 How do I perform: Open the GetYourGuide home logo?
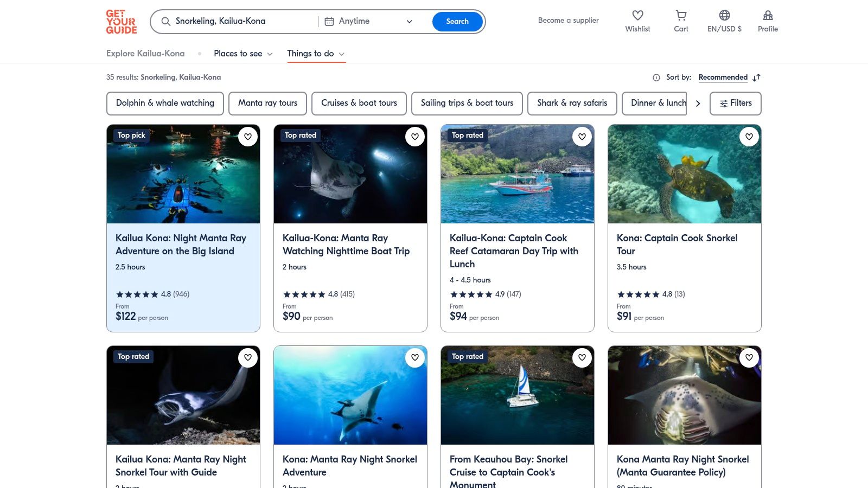(x=121, y=22)
